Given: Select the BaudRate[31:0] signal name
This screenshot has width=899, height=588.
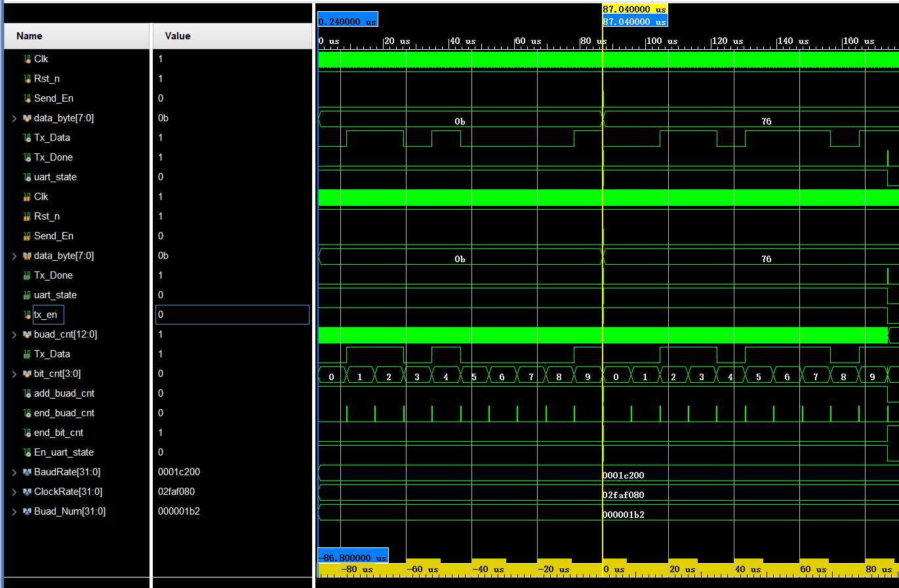Looking at the screenshot, I should click(68, 472).
